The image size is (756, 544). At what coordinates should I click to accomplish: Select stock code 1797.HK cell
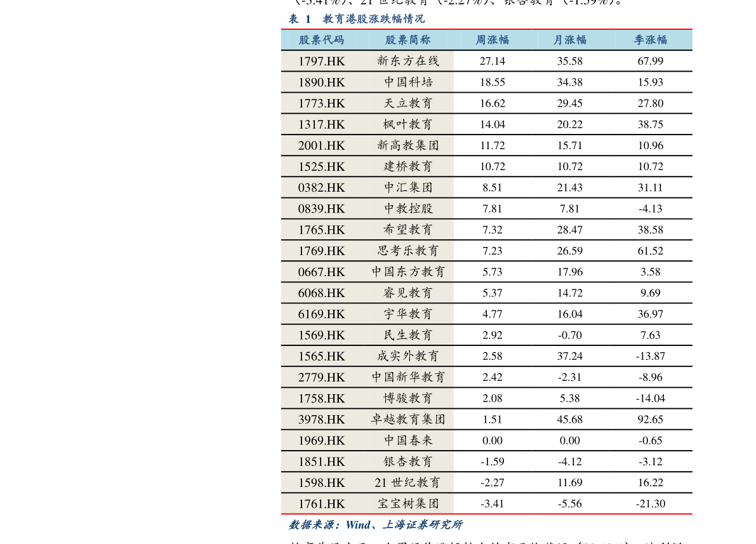[x=321, y=61]
